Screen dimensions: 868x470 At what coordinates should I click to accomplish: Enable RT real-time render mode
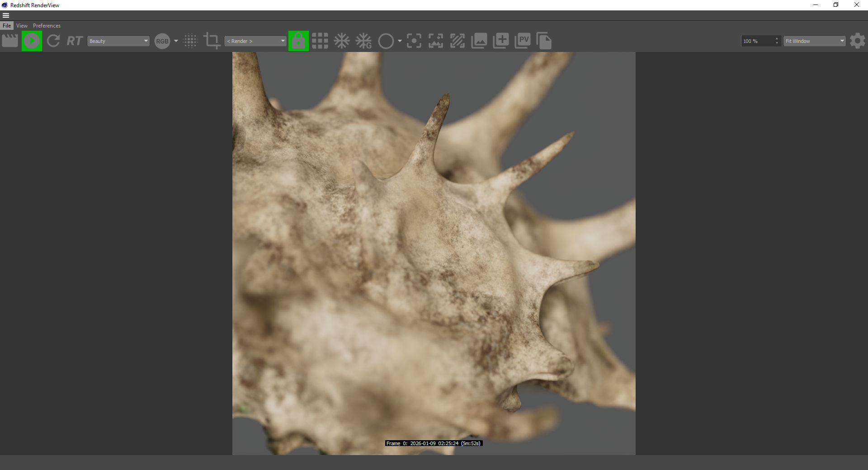coord(75,41)
